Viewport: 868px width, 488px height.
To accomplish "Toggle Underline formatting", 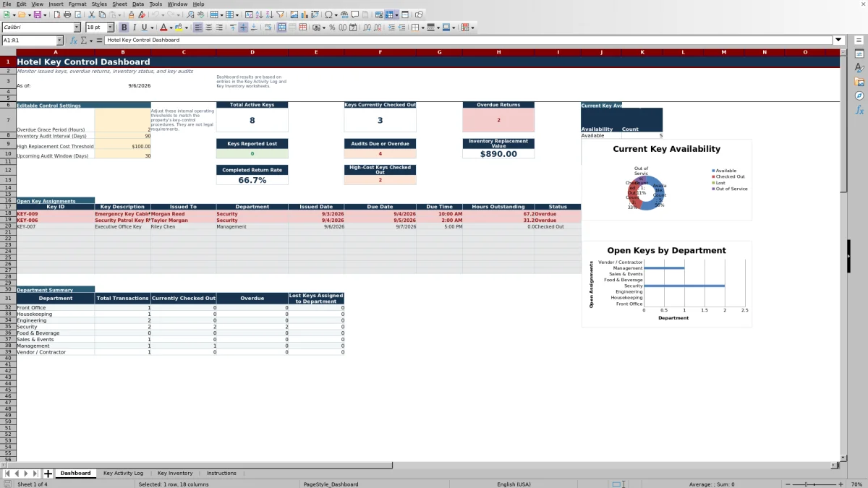I will [144, 27].
